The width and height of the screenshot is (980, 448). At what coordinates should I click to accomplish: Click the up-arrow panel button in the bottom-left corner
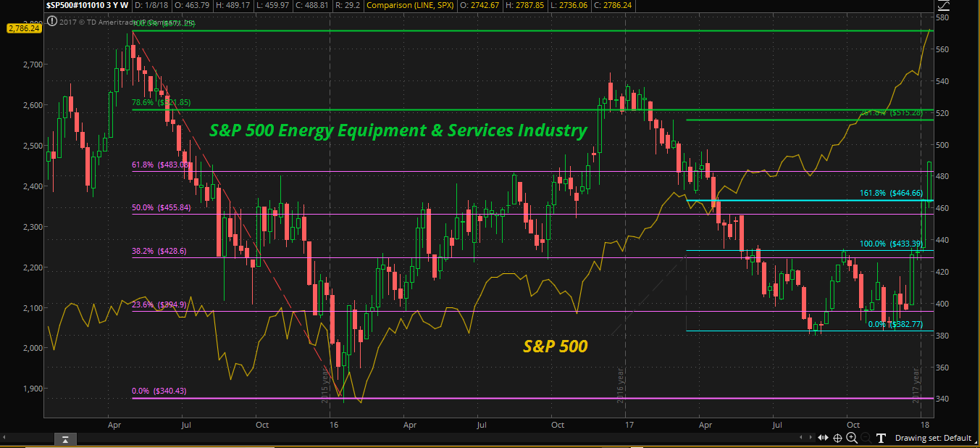[x=64, y=439]
